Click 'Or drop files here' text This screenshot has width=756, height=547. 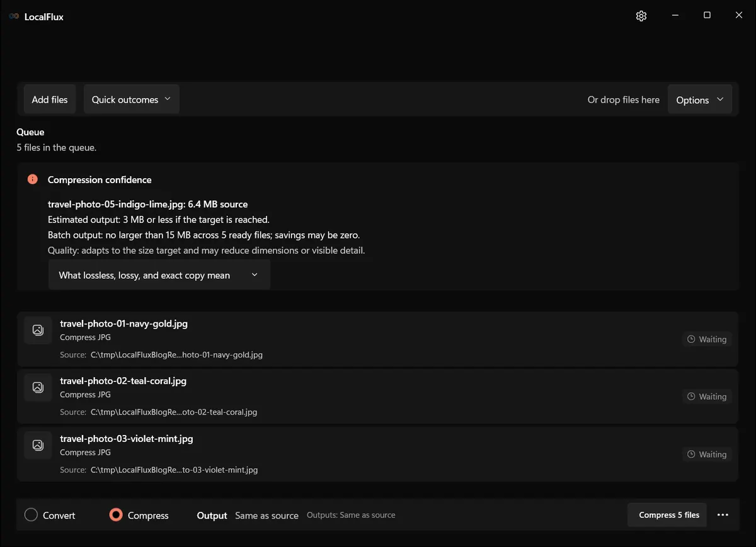(624, 99)
